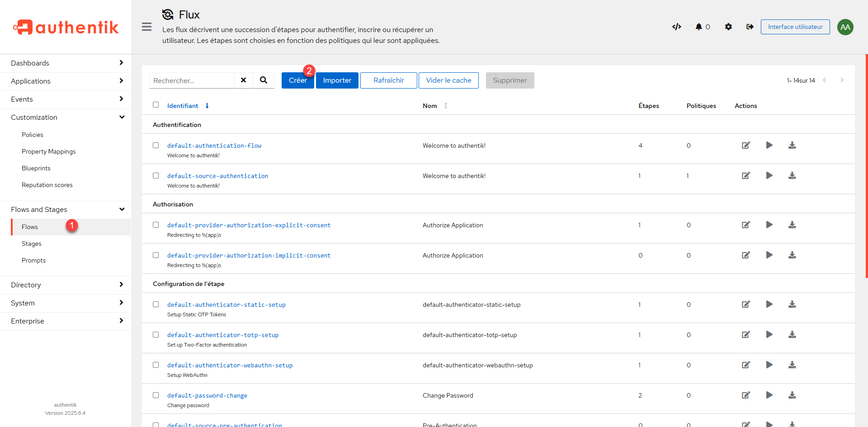Viewport: 868px width, 427px height.
Task: Execute the default-source-authentication flow
Action: [x=769, y=176]
